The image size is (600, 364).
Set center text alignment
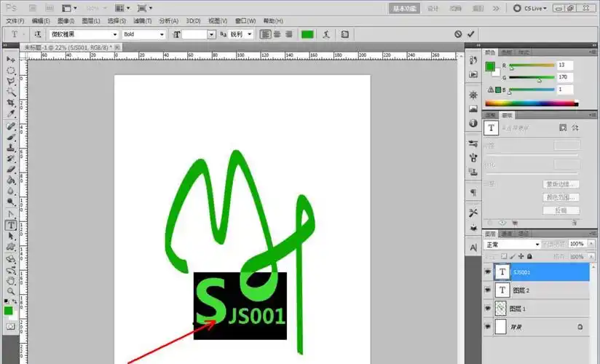[x=277, y=34]
